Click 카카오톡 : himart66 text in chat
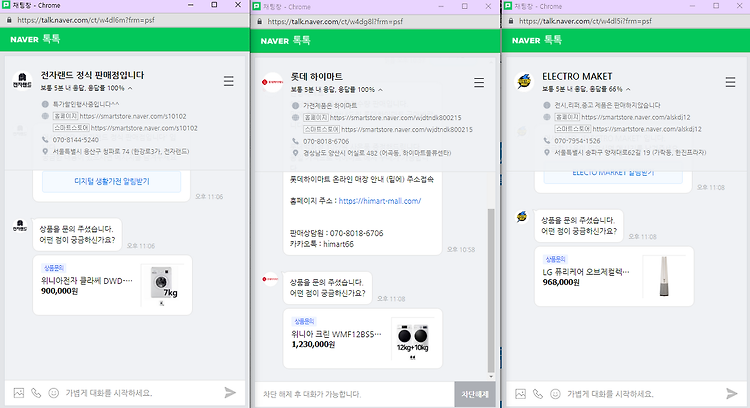 pos(322,244)
